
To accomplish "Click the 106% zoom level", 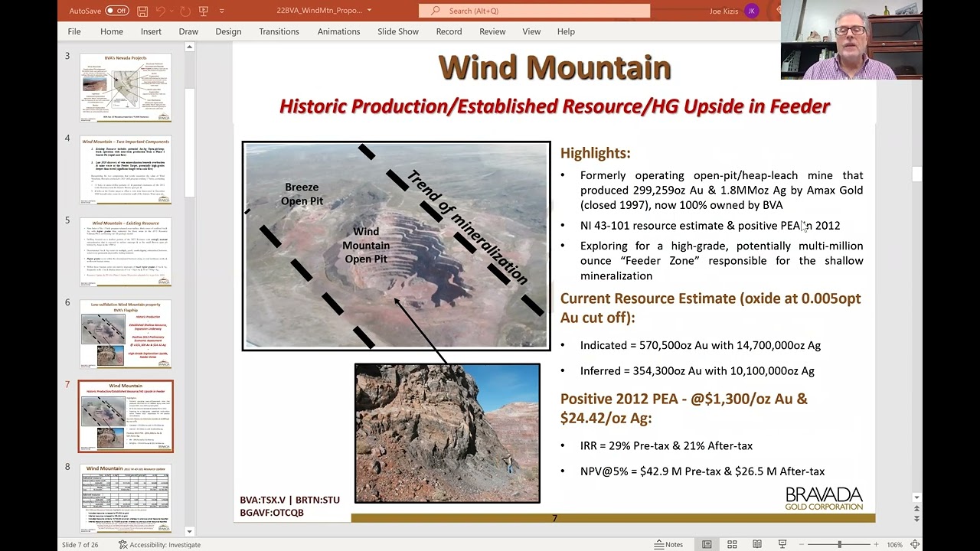I will [x=894, y=545].
